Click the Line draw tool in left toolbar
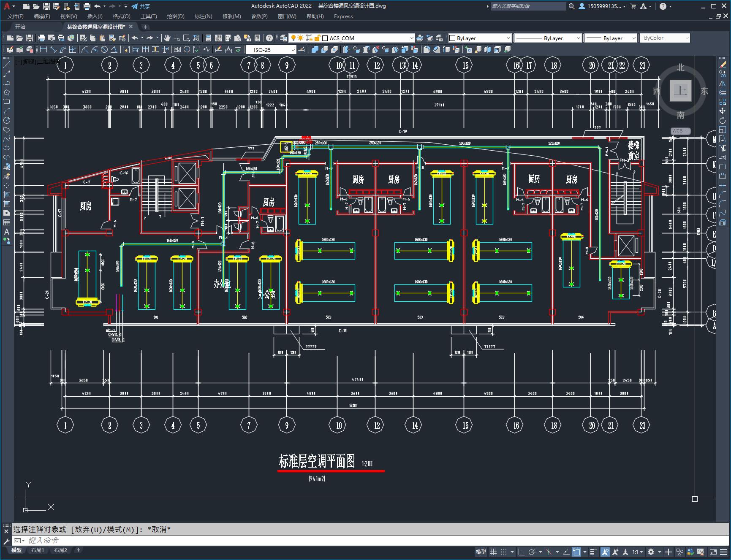The height and width of the screenshot is (560, 731). 7,65
